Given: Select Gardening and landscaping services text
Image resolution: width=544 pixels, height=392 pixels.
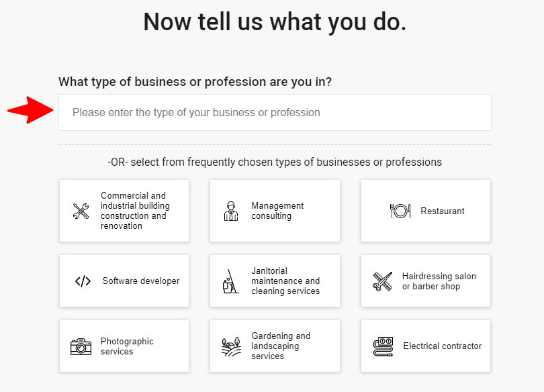Looking at the screenshot, I should 281,346.
